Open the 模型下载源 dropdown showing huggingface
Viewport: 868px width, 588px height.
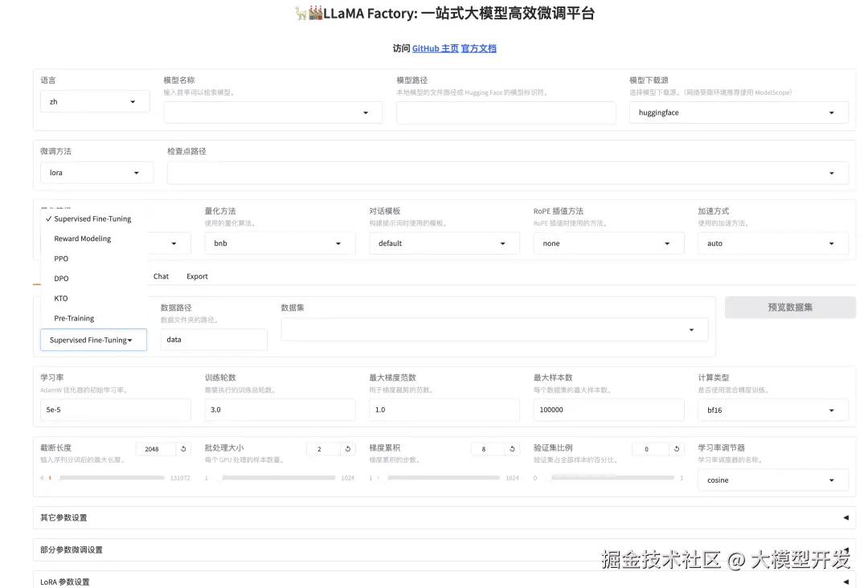pos(739,112)
